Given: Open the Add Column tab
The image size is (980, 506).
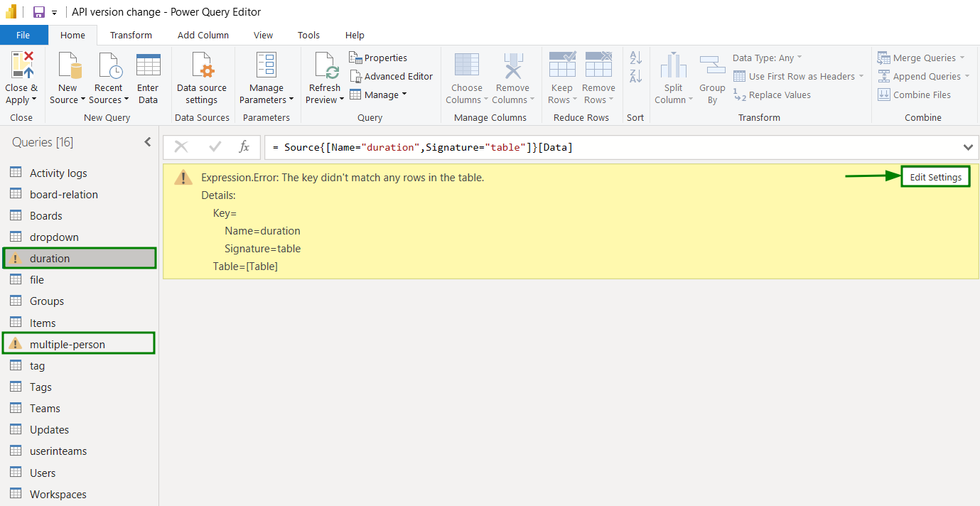Looking at the screenshot, I should tap(203, 35).
